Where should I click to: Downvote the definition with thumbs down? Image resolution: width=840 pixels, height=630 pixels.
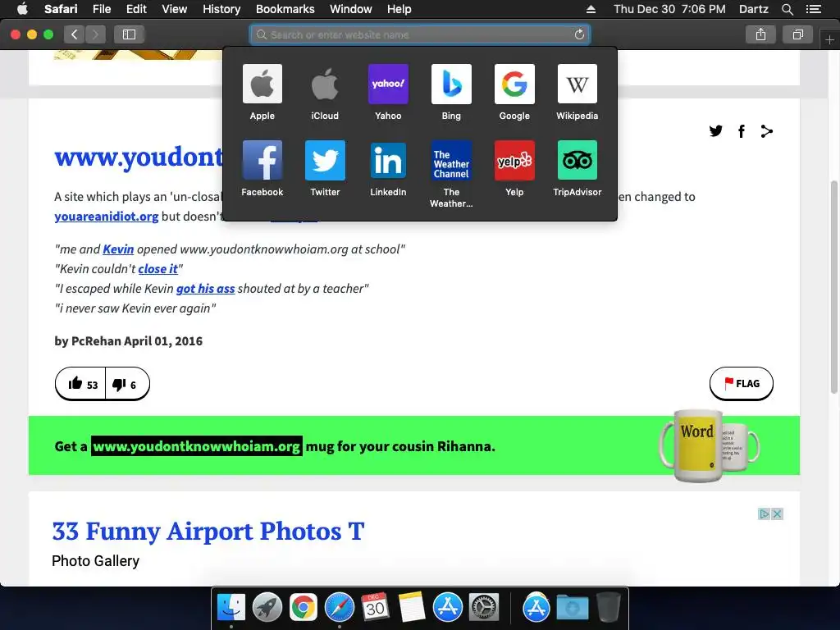[127, 384]
